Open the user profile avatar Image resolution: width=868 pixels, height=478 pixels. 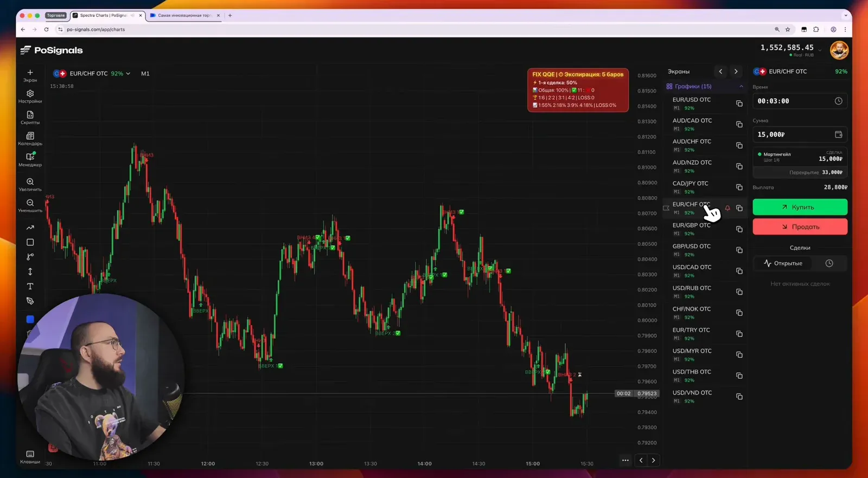click(839, 50)
